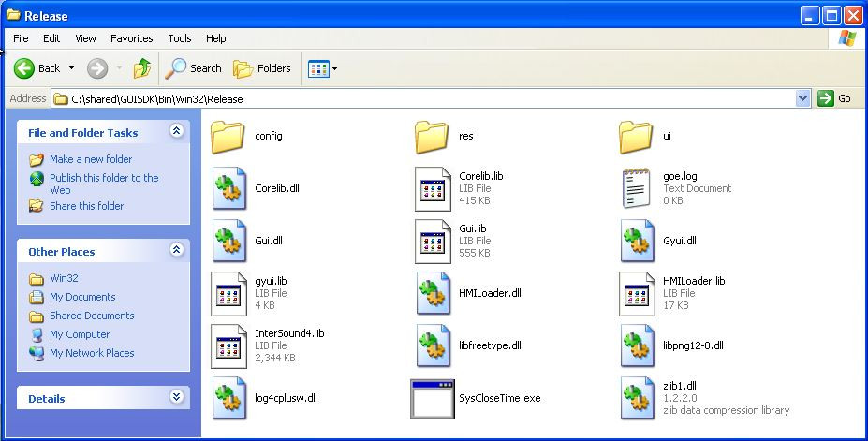The image size is (868, 441).
Task: Click the SysCloseTime.exe file name
Action: click(x=500, y=398)
